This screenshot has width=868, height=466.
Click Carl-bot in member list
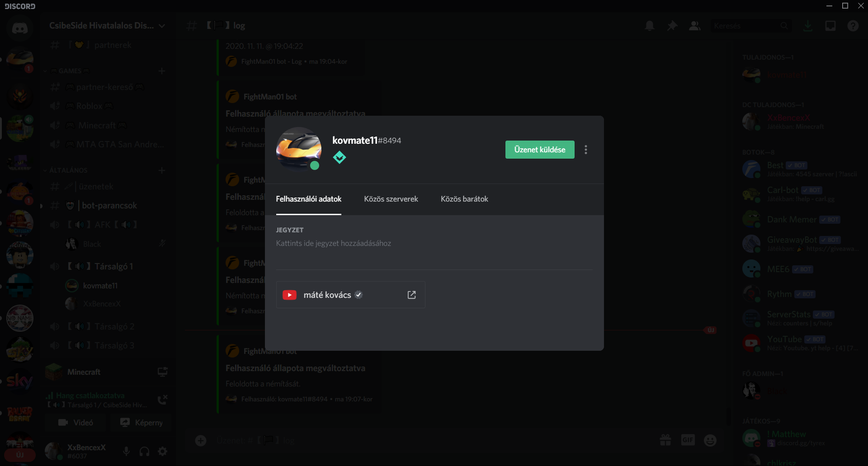[801, 194]
